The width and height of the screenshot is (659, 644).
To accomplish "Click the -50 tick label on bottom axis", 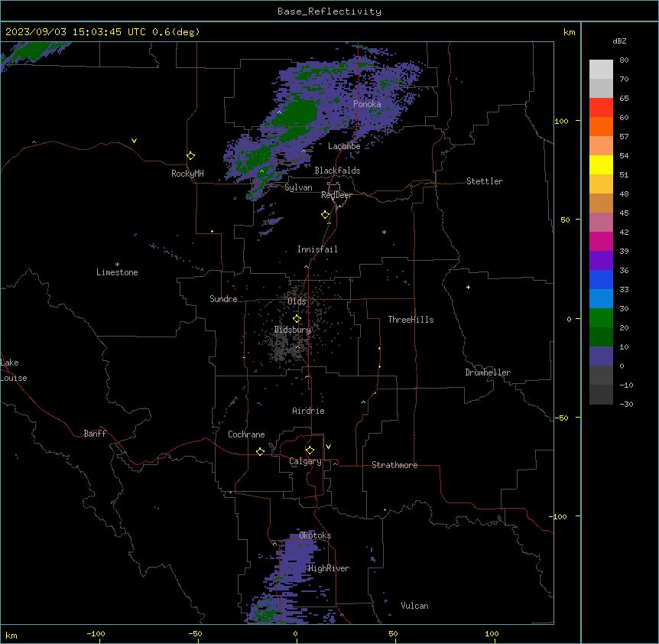I will coord(195,633).
